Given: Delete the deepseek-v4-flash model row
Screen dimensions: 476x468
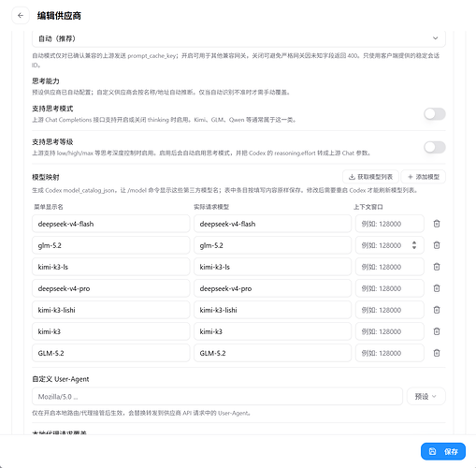Looking at the screenshot, I should click(437, 224).
